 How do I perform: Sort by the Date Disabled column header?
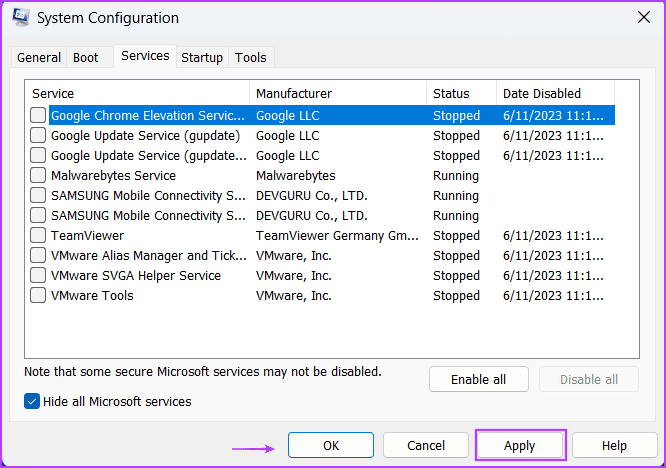[x=555, y=93]
